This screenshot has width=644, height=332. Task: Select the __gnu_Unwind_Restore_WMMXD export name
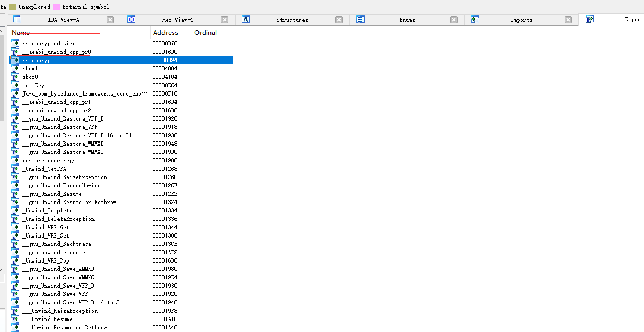tap(63, 144)
